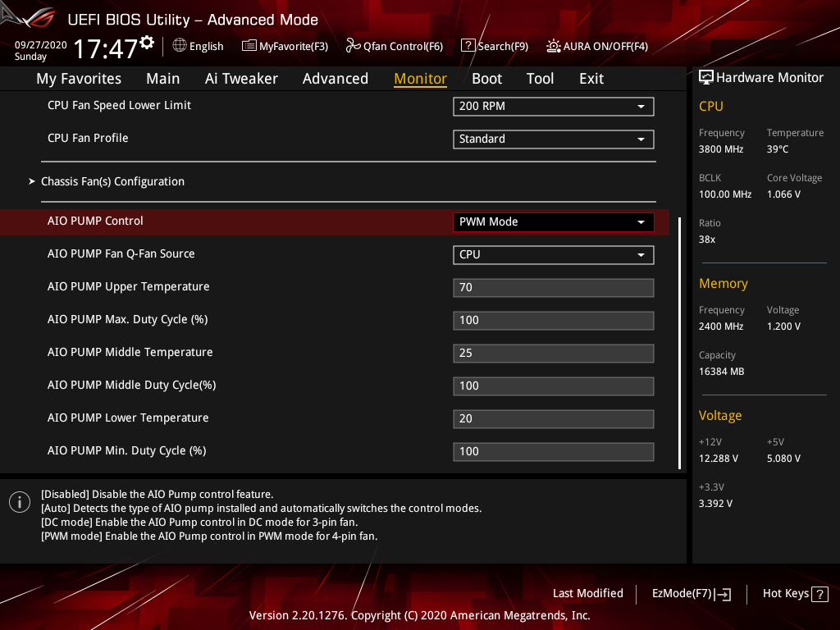Viewport: 840px width, 630px height.
Task: Click Memory Frequency value 2400 MHz
Action: click(721, 326)
